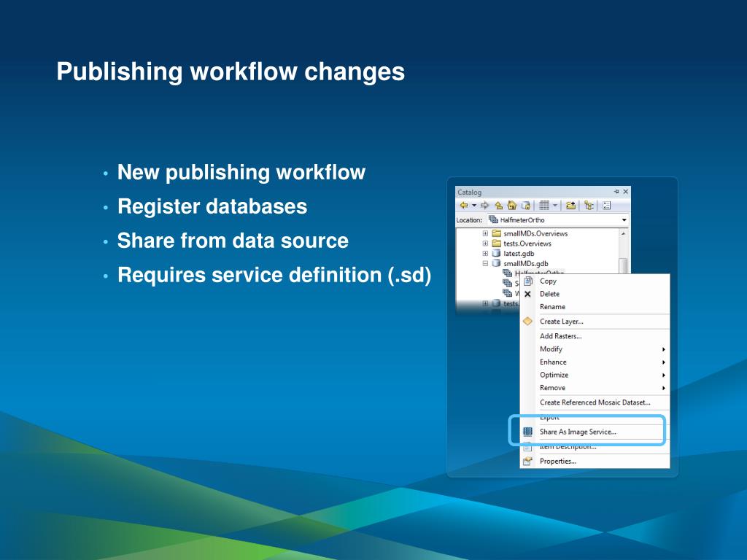
Task: Open the Modify submenu
Action: (595, 349)
